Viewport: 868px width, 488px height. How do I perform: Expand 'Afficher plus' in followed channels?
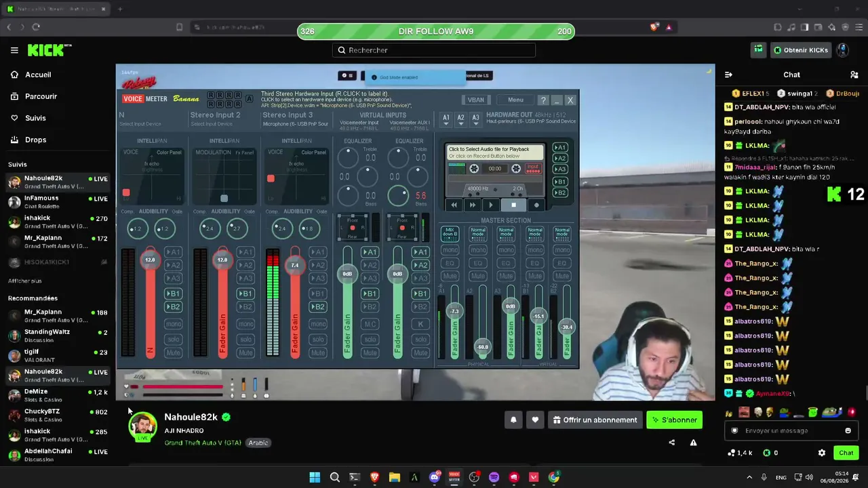tap(25, 281)
